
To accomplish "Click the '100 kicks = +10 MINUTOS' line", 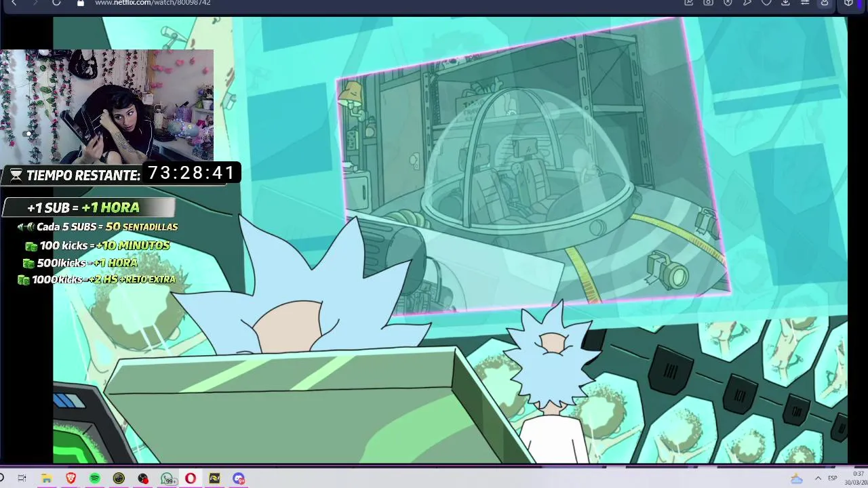I will (x=98, y=245).
